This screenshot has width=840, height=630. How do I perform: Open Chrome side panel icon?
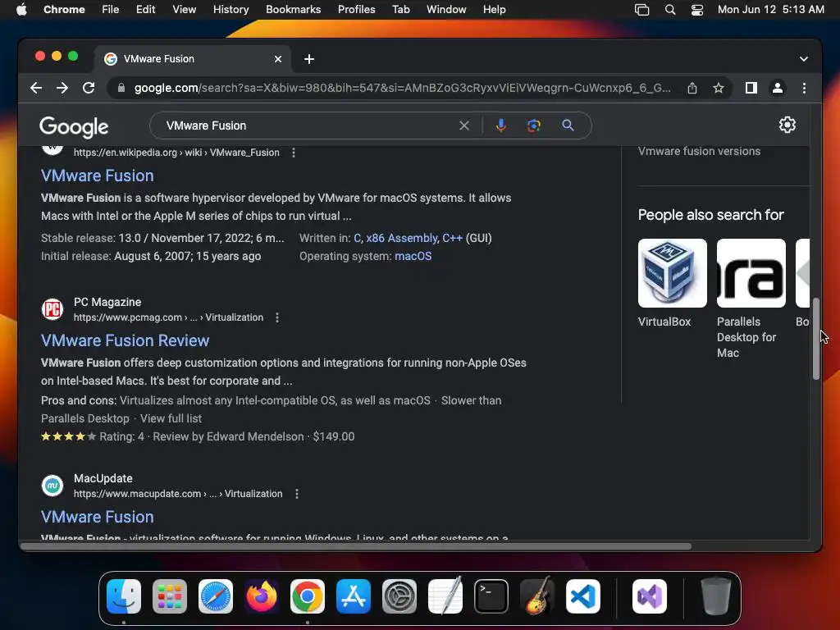point(751,88)
